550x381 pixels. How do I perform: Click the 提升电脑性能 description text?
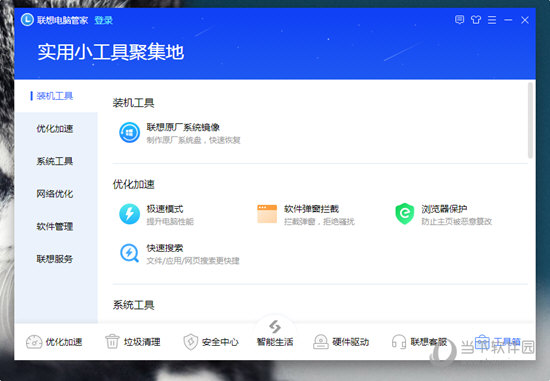[170, 221]
